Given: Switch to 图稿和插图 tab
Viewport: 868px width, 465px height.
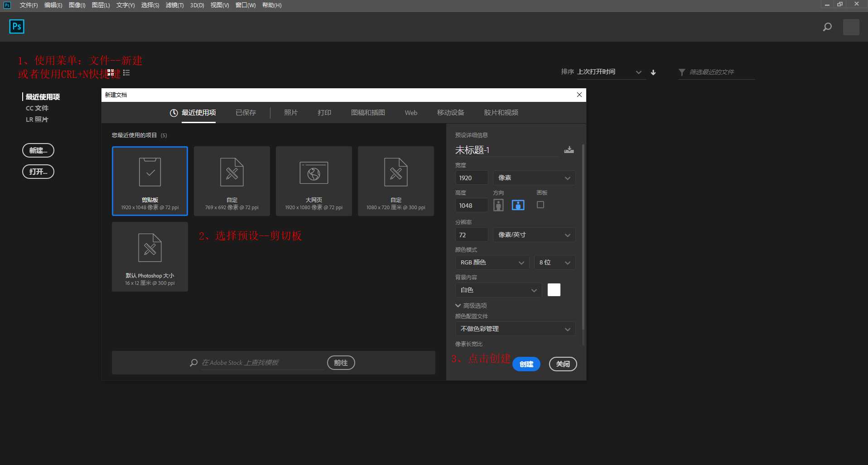Looking at the screenshot, I should pos(368,113).
